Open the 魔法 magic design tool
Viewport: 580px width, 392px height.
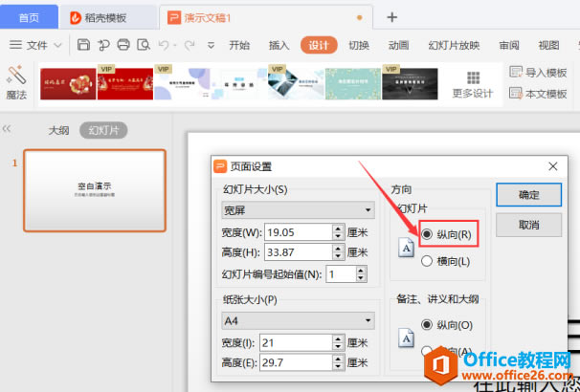click(x=16, y=81)
